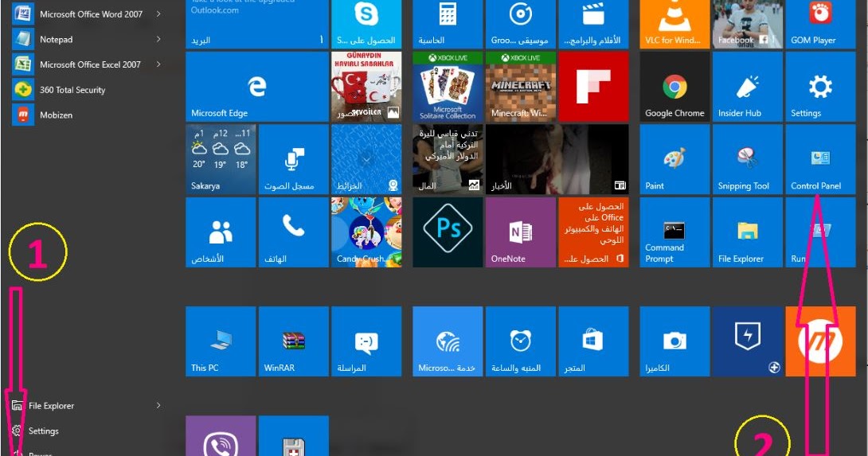
Task: Launch WinRAR tile
Action: pos(293,341)
